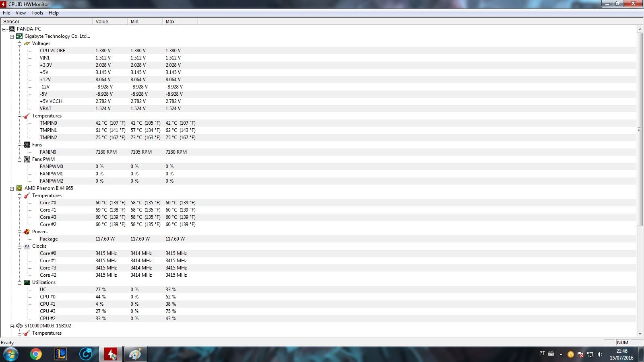The image size is (644, 362).
Task: Collapse the Powers section
Action: [19, 232]
